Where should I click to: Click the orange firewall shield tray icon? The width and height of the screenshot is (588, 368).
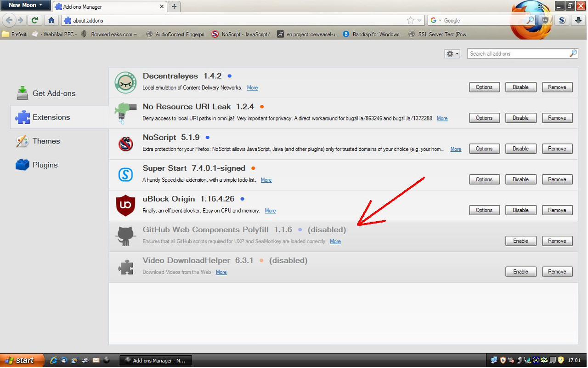pyautogui.click(x=503, y=360)
